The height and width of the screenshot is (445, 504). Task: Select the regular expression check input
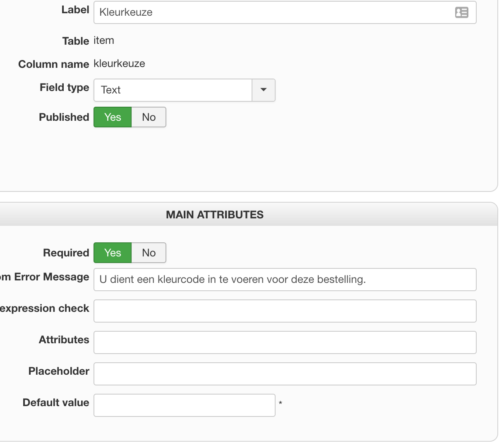(285, 311)
